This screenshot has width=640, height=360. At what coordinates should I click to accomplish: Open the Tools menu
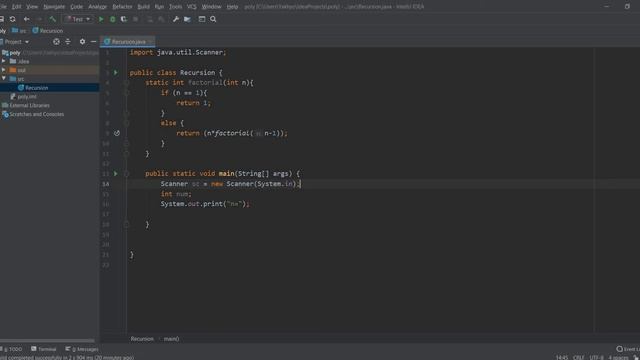[x=176, y=7]
